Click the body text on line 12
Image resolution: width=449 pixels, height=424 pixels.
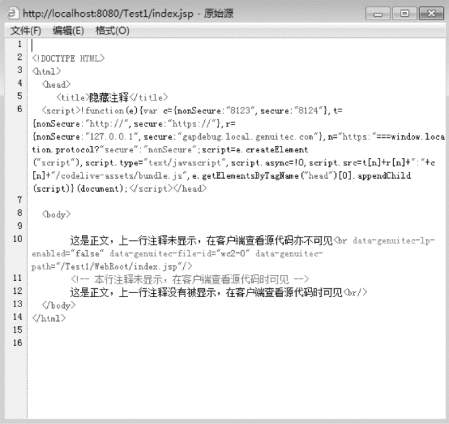coord(206,292)
